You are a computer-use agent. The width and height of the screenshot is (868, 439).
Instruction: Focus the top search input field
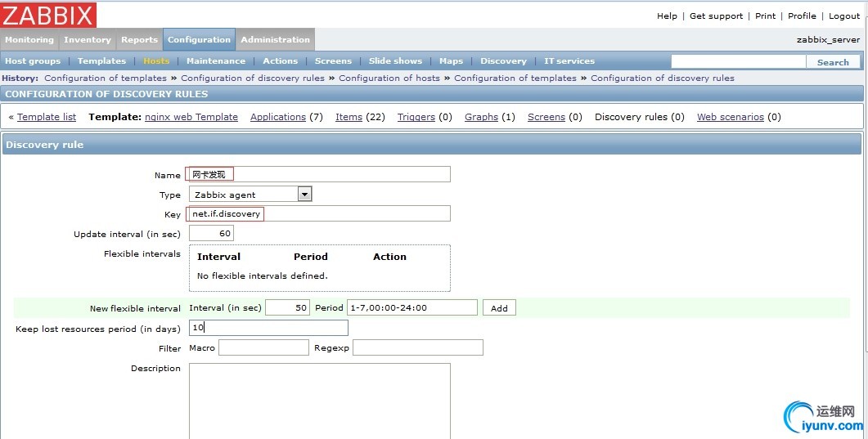click(x=739, y=61)
